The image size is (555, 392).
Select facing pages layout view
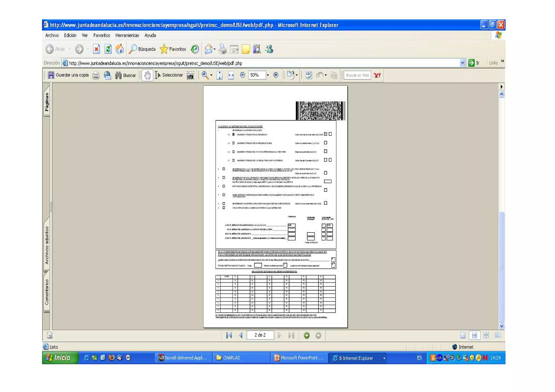coord(498,335)
